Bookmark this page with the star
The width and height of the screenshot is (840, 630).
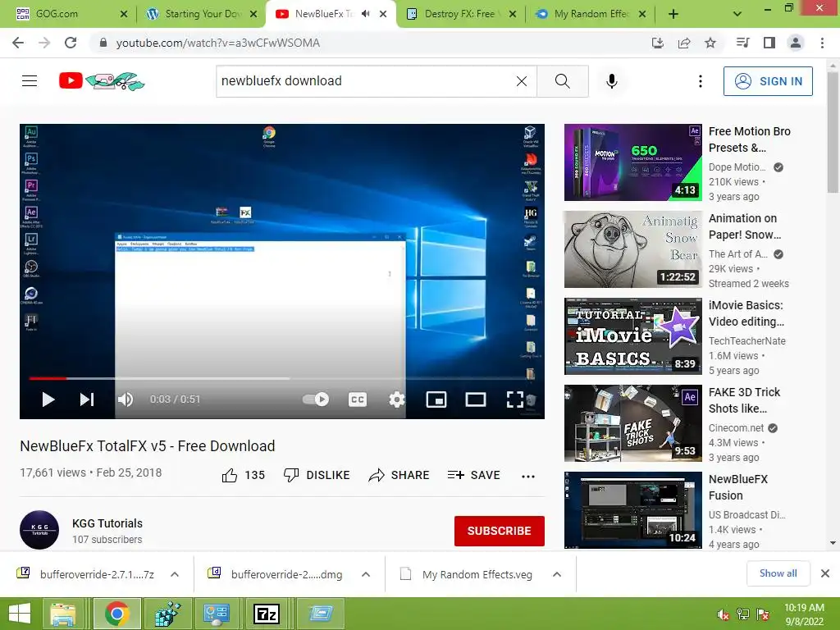tap(710, 43)
